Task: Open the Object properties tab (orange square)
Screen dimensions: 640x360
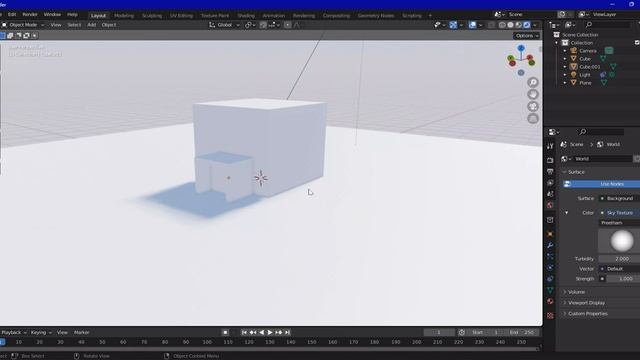Action: pos(550,234)
